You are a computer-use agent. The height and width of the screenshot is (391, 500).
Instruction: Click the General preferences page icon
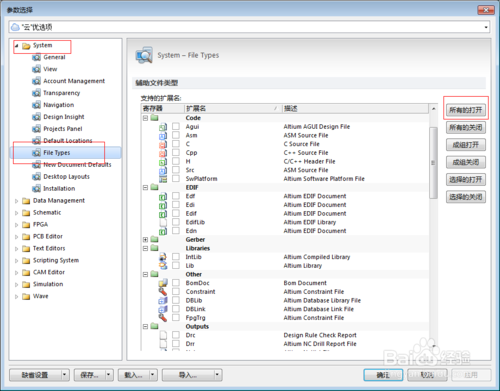pyautogui.click(x=36, y=57)
